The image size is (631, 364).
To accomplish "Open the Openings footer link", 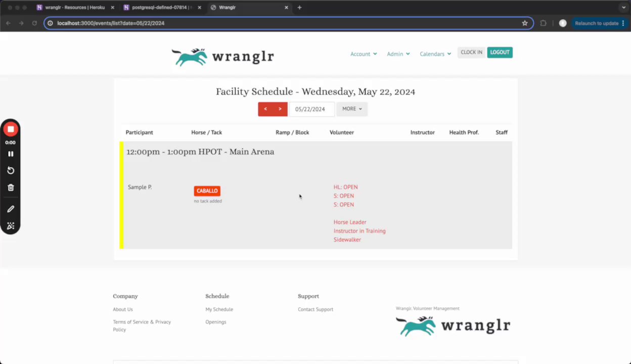I will tap(215, 322).
